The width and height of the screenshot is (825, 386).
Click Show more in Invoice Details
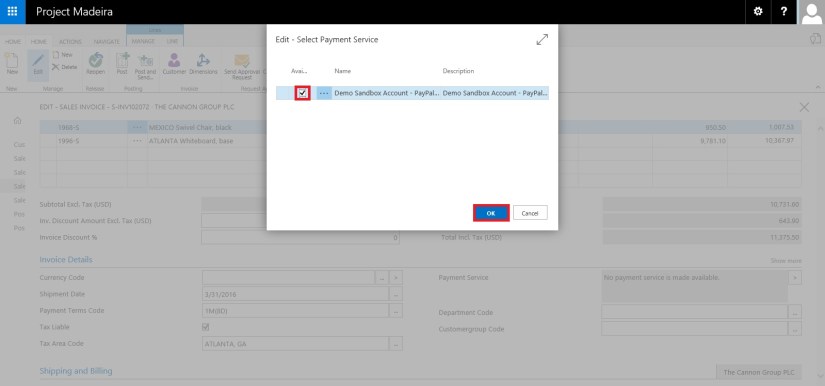pos(786,261)
